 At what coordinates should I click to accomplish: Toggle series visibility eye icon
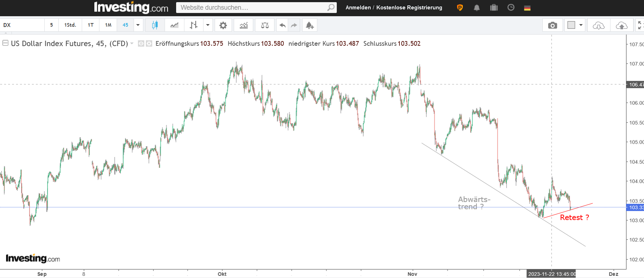[141, 44]
